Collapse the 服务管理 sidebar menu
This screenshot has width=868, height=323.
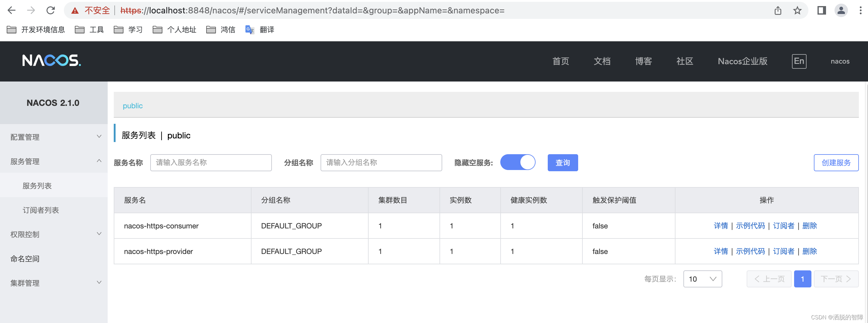(54, 161)
